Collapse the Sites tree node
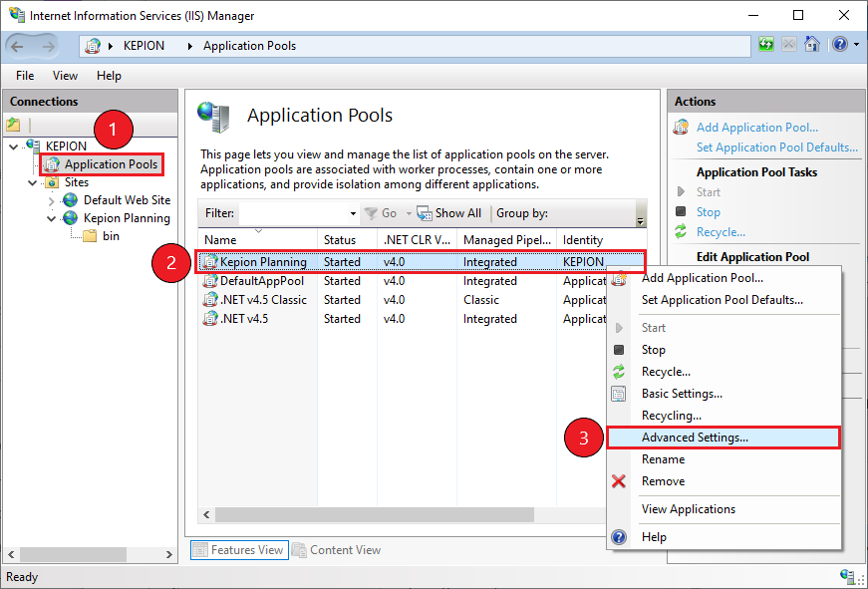This screenshot has height=589, width=868. [33, 182]
